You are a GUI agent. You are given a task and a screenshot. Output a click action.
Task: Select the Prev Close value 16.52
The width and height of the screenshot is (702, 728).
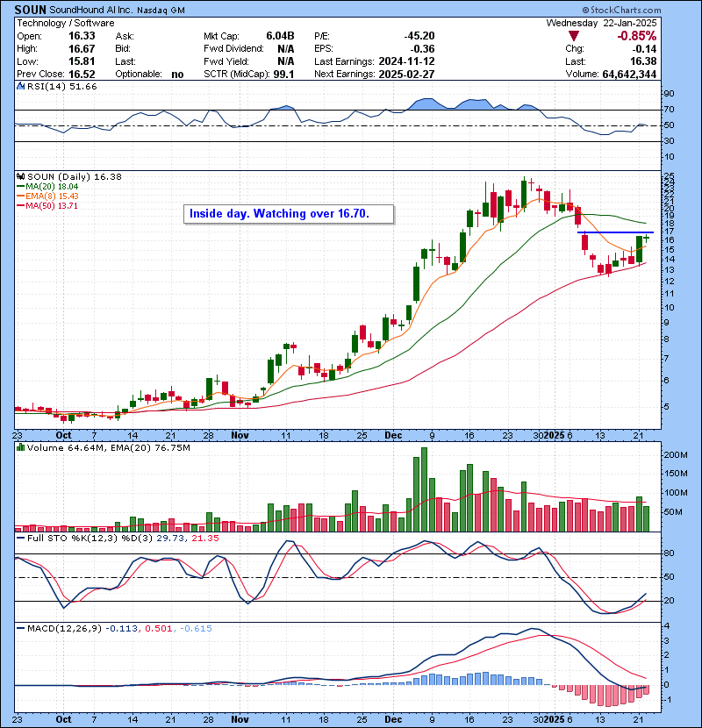coord(82,75)
